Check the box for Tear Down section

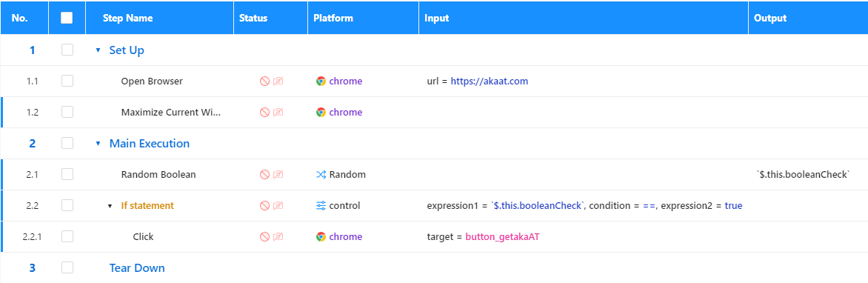(67, 267)
